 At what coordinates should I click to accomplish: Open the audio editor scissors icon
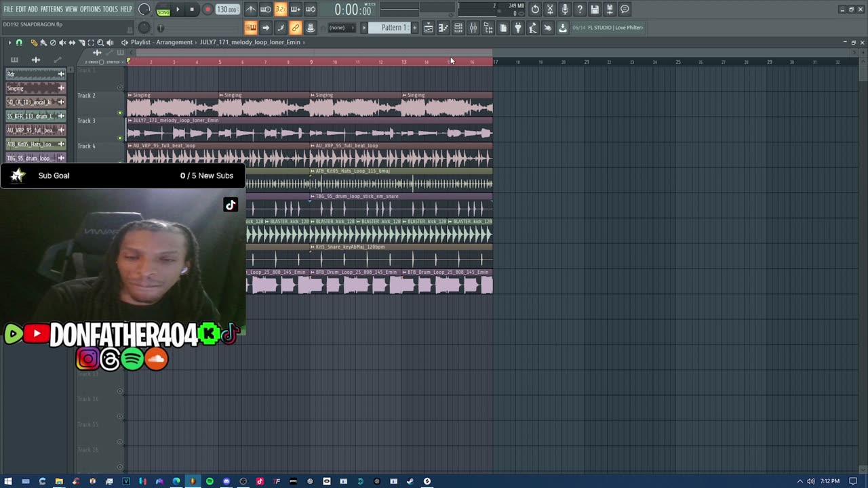click(x=550, y=9)
